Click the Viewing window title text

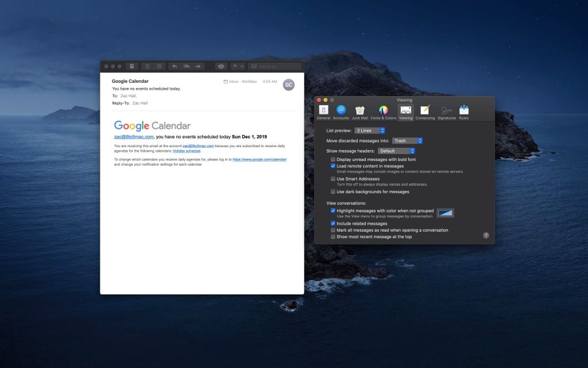pos(404,100)
